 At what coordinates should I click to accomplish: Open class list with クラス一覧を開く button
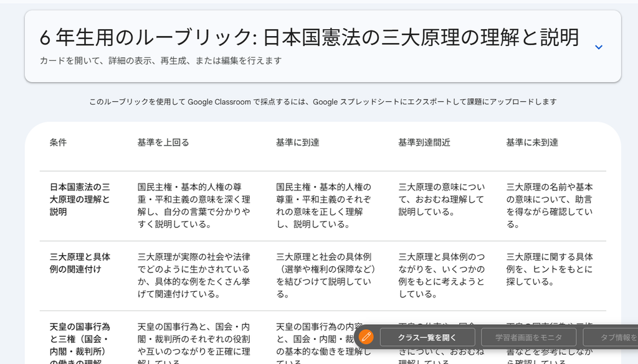coord(427,337)
